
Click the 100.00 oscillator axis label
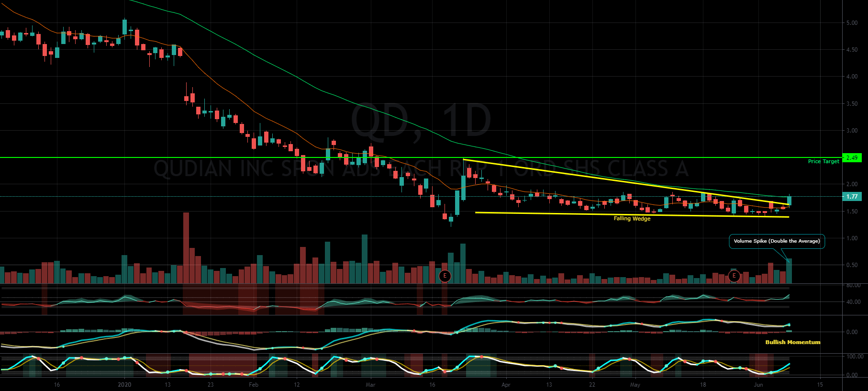pyautogui.click(x=855, y=357)
